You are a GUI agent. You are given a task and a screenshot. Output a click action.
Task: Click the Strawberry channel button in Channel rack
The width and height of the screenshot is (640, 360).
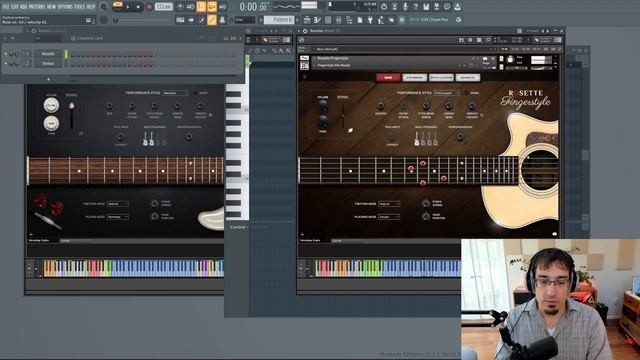(x=48, y=63)
